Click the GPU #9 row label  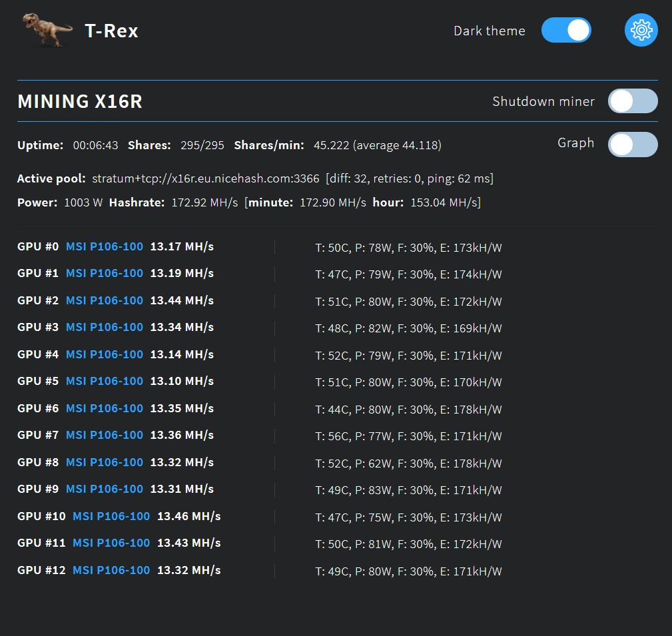click(x=38, y=489)
